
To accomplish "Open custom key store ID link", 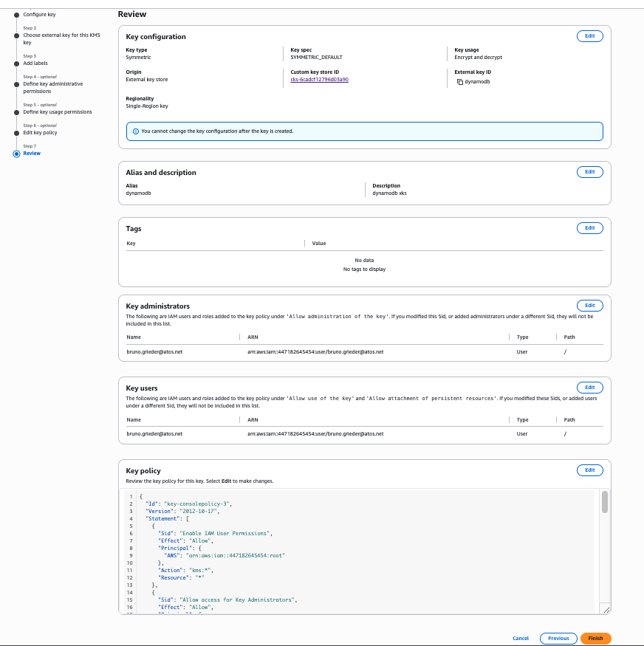I will point(319,79).
